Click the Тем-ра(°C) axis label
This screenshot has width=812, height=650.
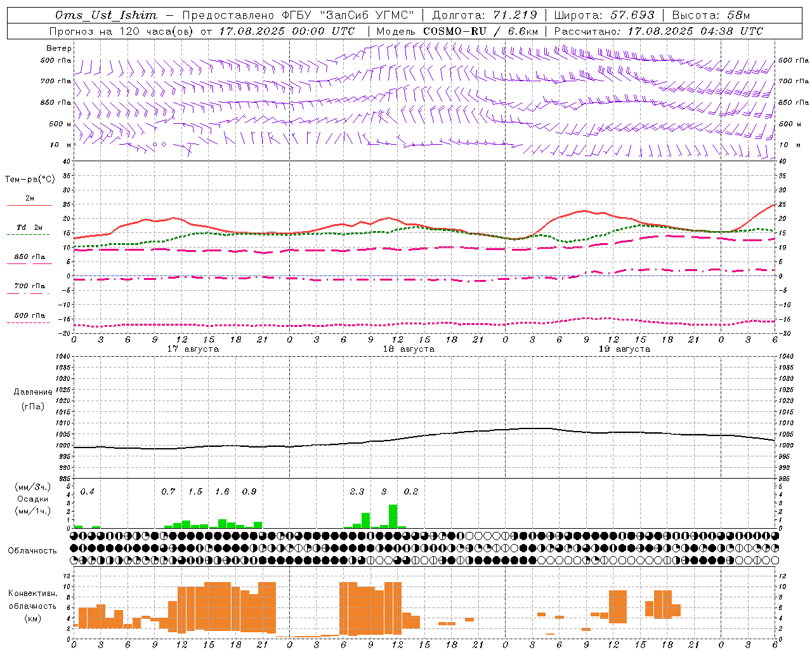[x=30, y=180]
